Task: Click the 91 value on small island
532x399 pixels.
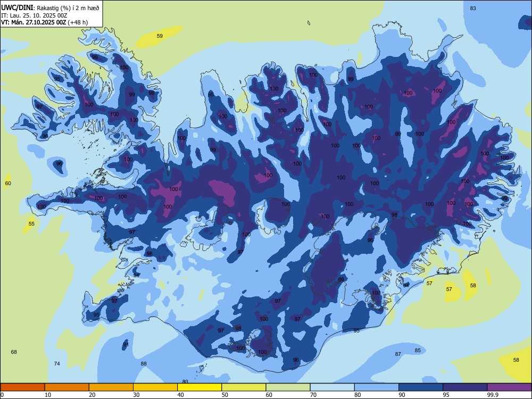Action: pyautogui.click(x=126, y=344)
